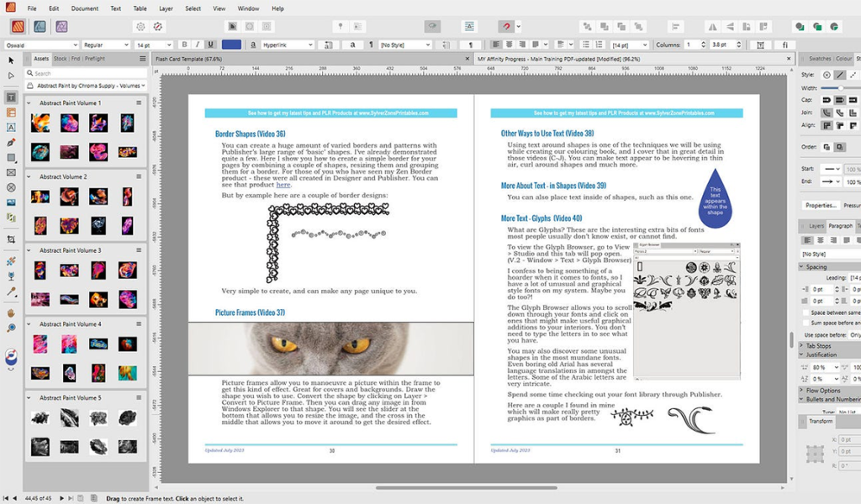Select the Picture Frame Ellipse tool
This screenshot has height=504, width=861.
pyautogui.click(x=11, y=187)
